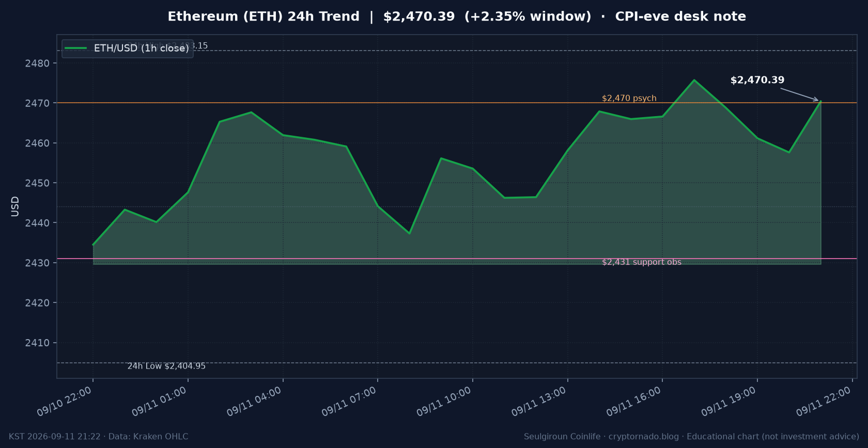This screenshot has height=448, width=868.
Task: Select the y-axis tick "2440"
Action: click(37, 223)
